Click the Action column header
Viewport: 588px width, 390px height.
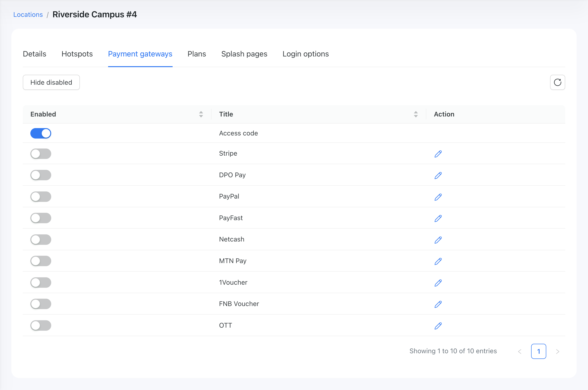444,114
